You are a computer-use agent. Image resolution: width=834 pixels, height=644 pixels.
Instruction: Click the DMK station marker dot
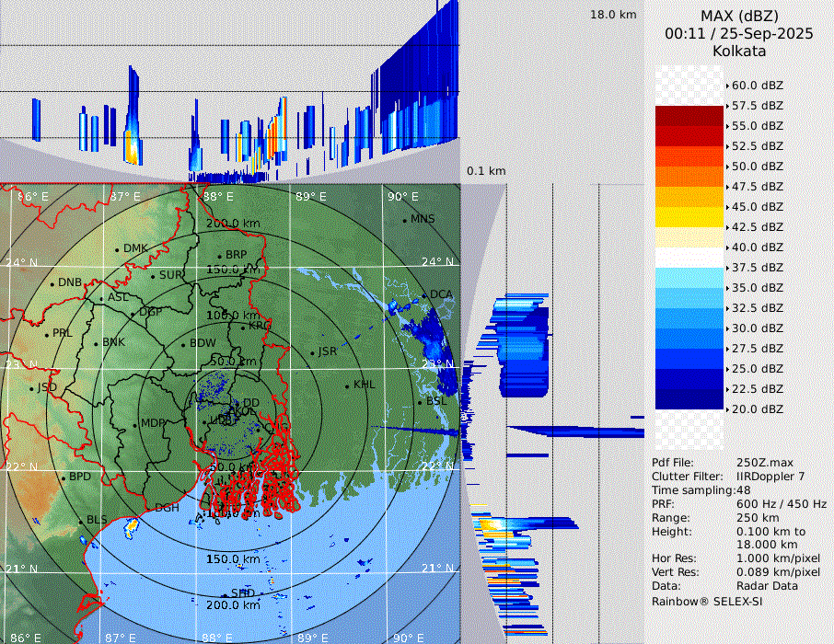pos(118,249)
